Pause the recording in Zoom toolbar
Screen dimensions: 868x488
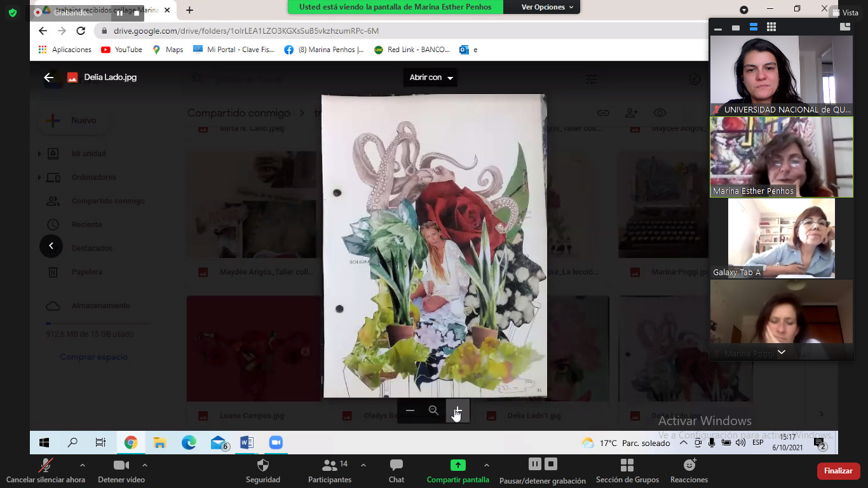pyautogui.click(x=535, y=464)
